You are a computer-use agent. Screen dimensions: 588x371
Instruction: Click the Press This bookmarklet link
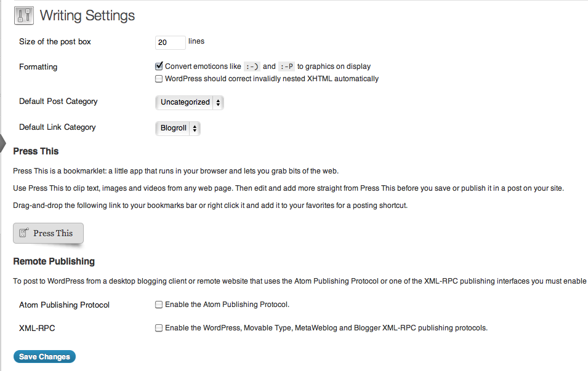[49, 233]
